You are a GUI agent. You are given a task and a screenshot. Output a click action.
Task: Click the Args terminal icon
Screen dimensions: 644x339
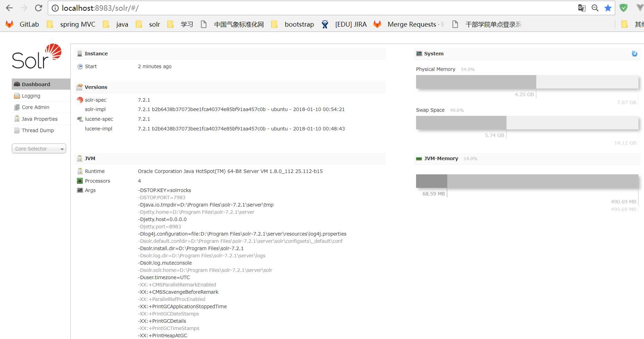pos(80,190)
